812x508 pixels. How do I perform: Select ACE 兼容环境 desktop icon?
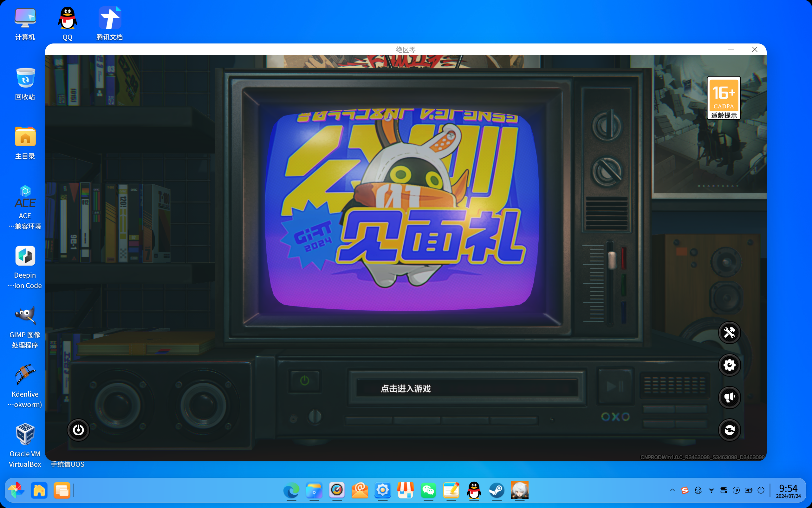point(25,208)
